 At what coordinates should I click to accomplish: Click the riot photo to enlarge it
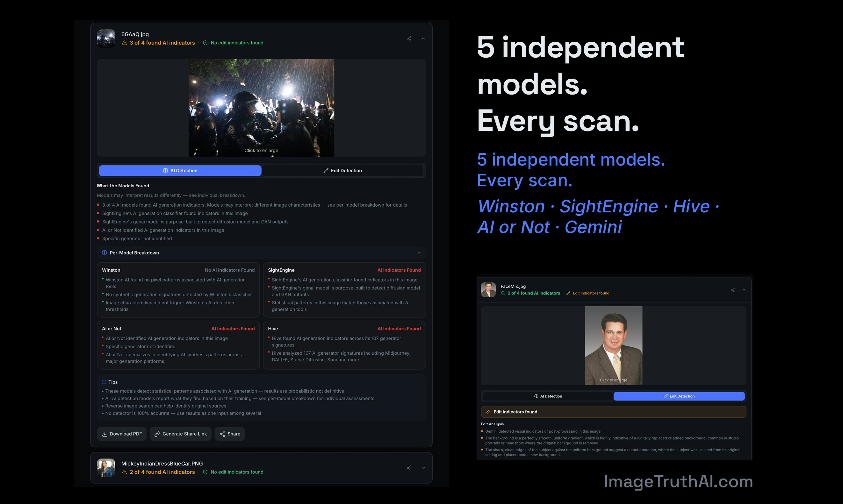coord(261,108)
